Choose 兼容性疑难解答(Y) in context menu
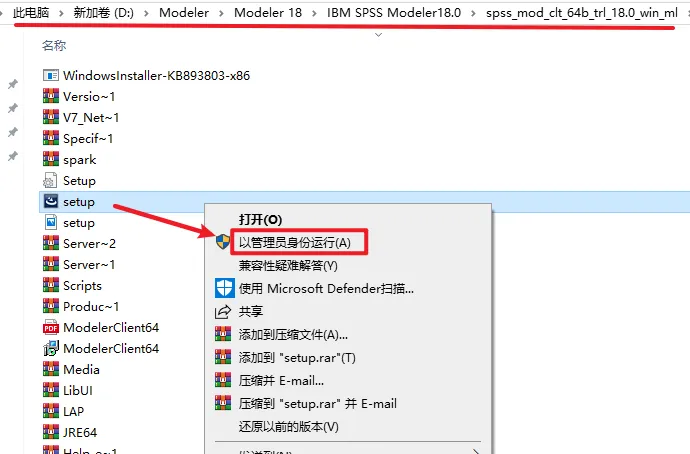Viewport: 690px width, 454px height. tap(288, 266)
